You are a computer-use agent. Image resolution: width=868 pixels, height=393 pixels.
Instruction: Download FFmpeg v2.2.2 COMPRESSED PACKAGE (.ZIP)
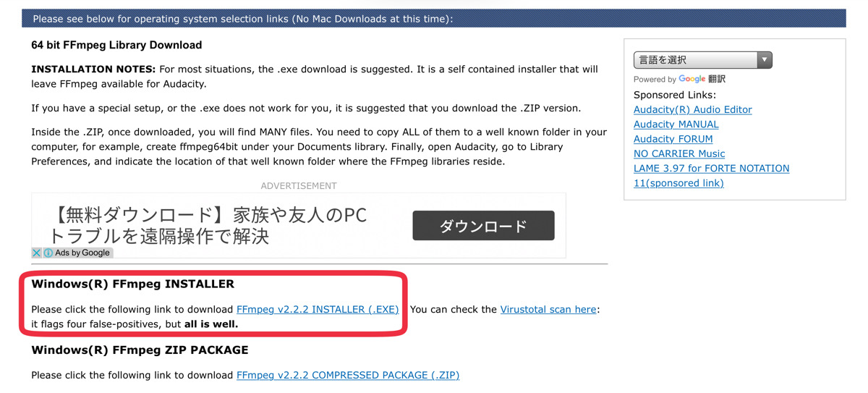pyautogui.click(x=348, y=375)
